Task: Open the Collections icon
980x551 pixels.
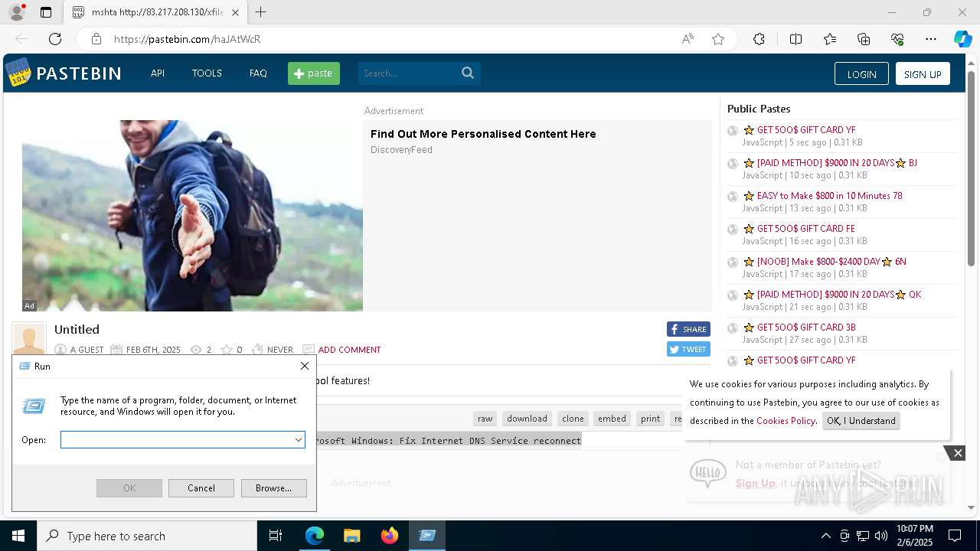Action: tap(864, 39)
